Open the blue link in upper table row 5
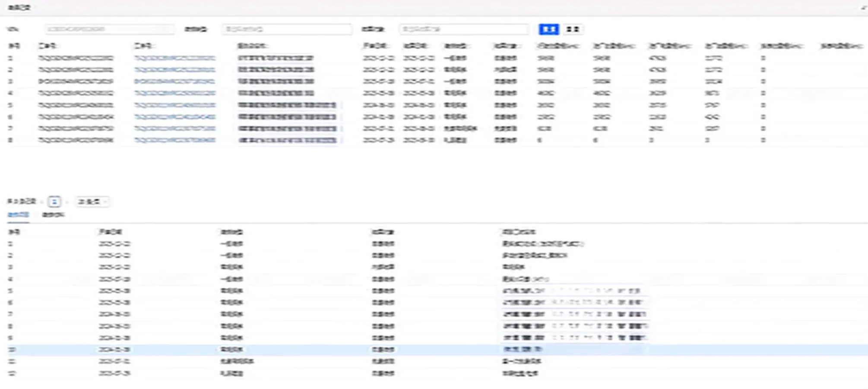 174,105
